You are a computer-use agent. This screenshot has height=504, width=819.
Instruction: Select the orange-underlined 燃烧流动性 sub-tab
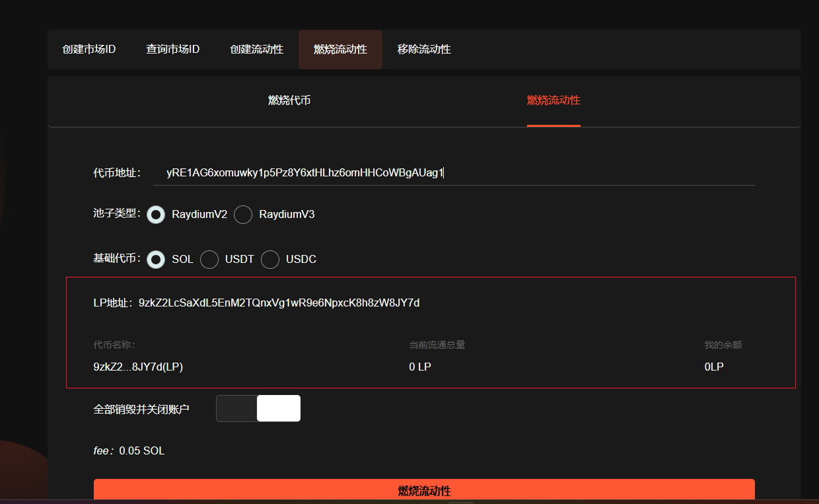pyautogui.click(x=553, y=100)
